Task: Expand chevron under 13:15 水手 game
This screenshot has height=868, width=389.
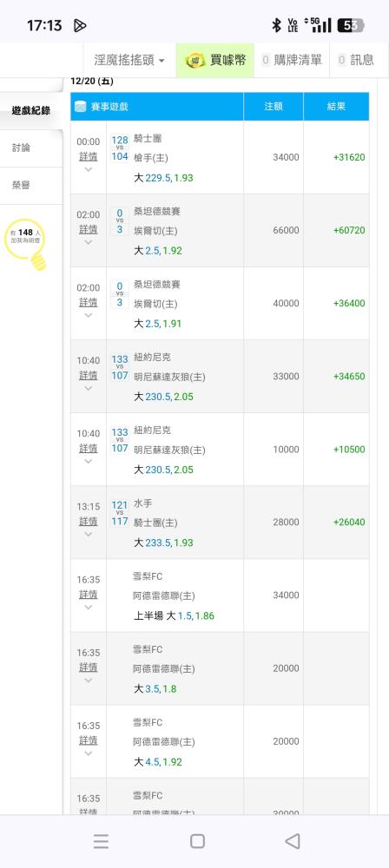Action: point(88,534)
